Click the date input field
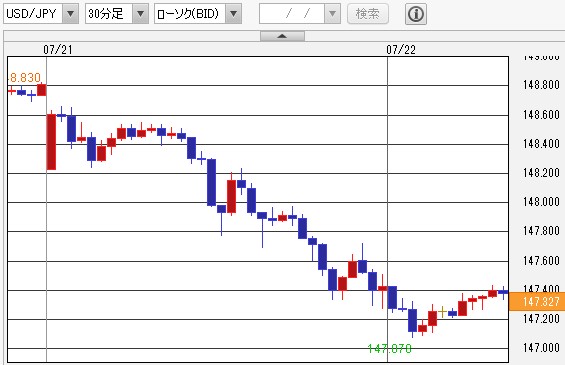This screenshot has height=365, width=565. [x=292, y=14]
